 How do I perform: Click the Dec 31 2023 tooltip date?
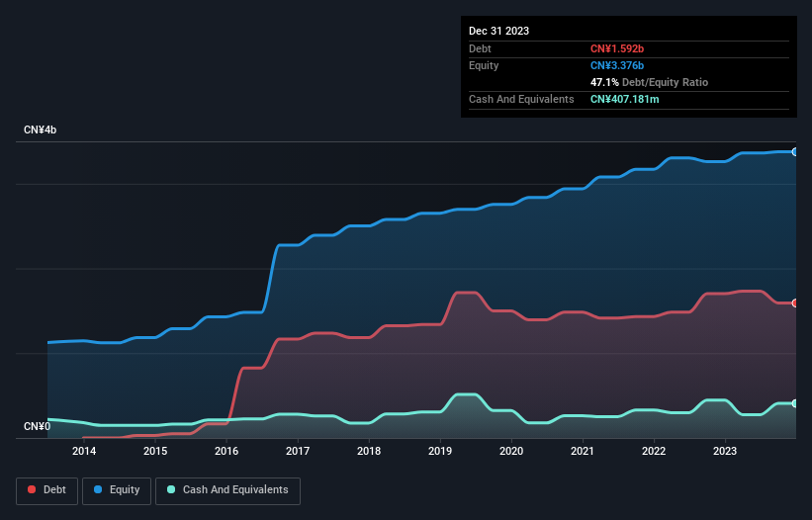[498, 31]
